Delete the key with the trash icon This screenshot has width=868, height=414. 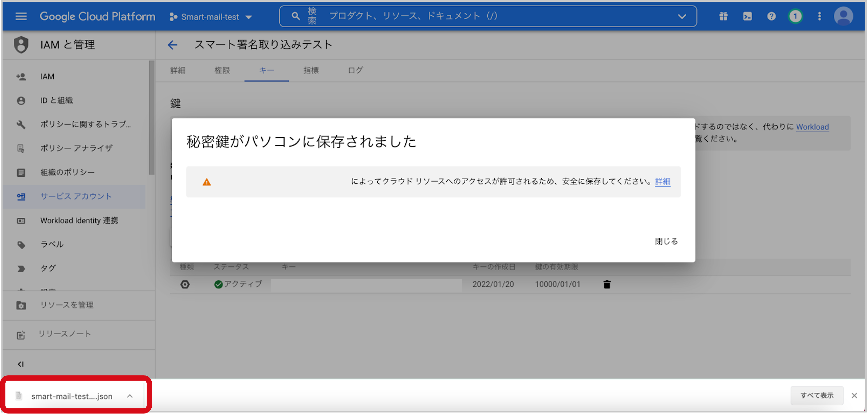607,285
